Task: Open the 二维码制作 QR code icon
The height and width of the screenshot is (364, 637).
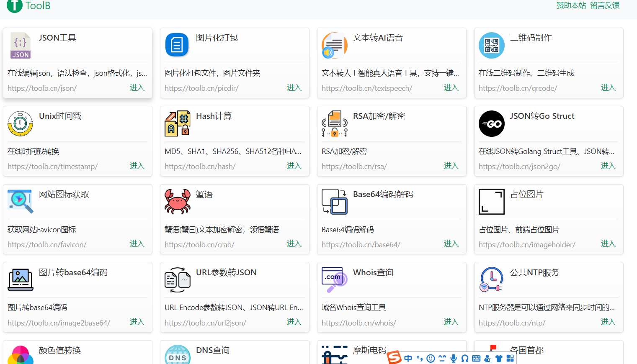Action: pyautogui.click(x=491, y=45)
